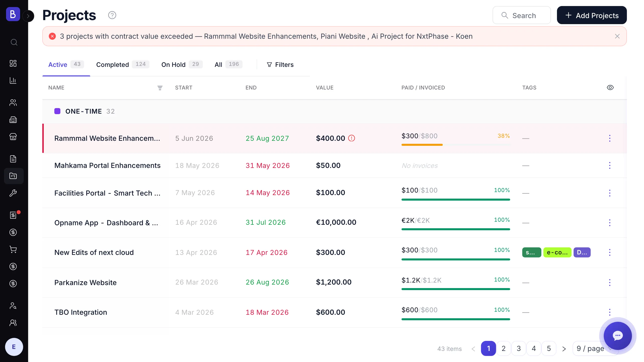Viewport: 644px width, 362px height.
Task: Open the wrench tools icon in sidebar
Action: (x=13, y=193)
